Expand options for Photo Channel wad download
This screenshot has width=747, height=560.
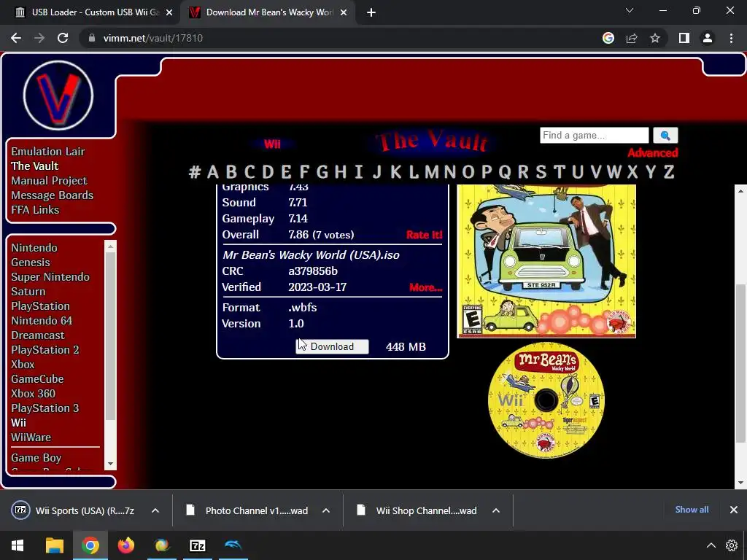point(326,510)
